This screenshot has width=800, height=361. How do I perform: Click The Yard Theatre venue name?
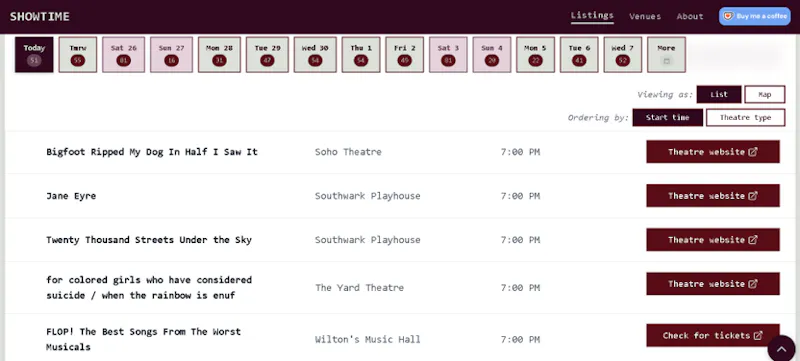click(x=359, y=288)
